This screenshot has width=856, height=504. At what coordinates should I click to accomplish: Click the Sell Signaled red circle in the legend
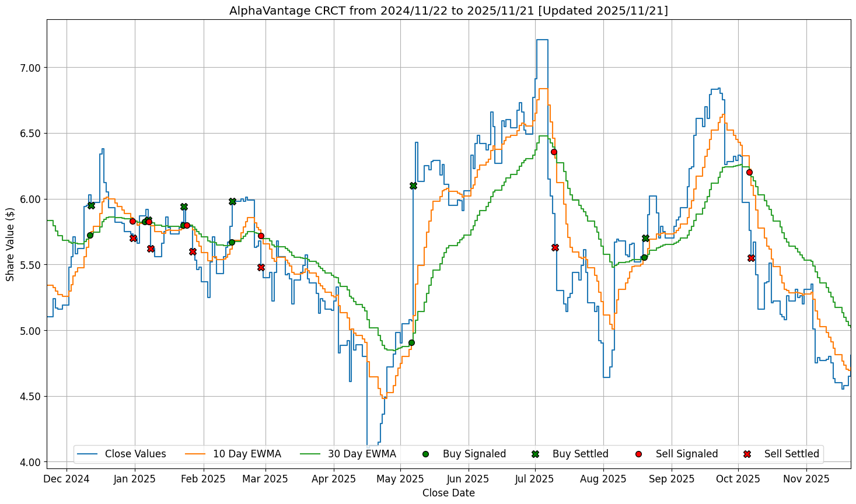638,454
